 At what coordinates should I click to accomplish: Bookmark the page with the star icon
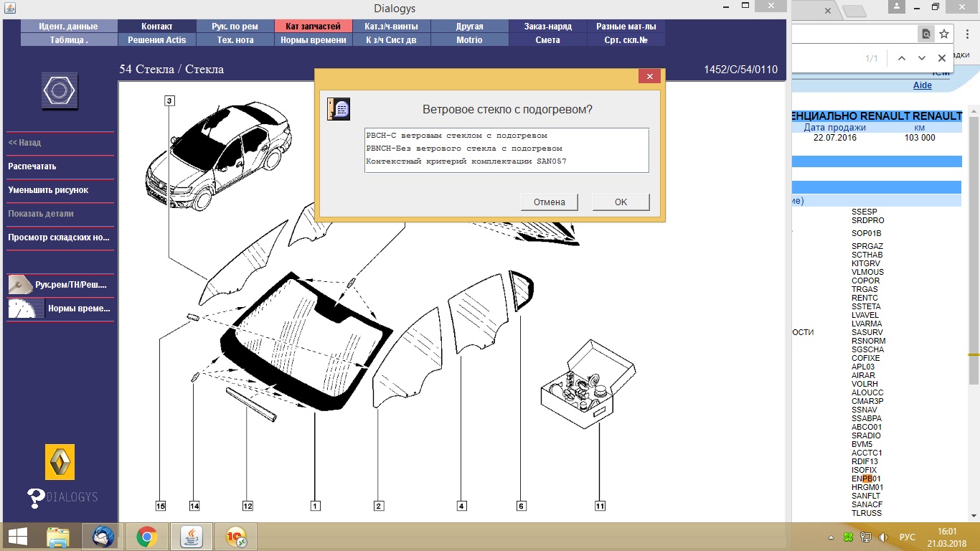point(944,34)
